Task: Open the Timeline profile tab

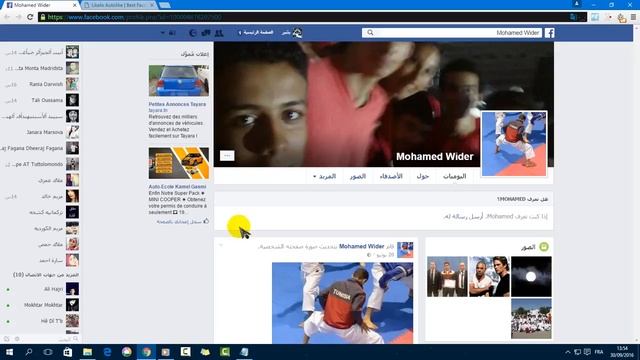Action: (454, 176)
